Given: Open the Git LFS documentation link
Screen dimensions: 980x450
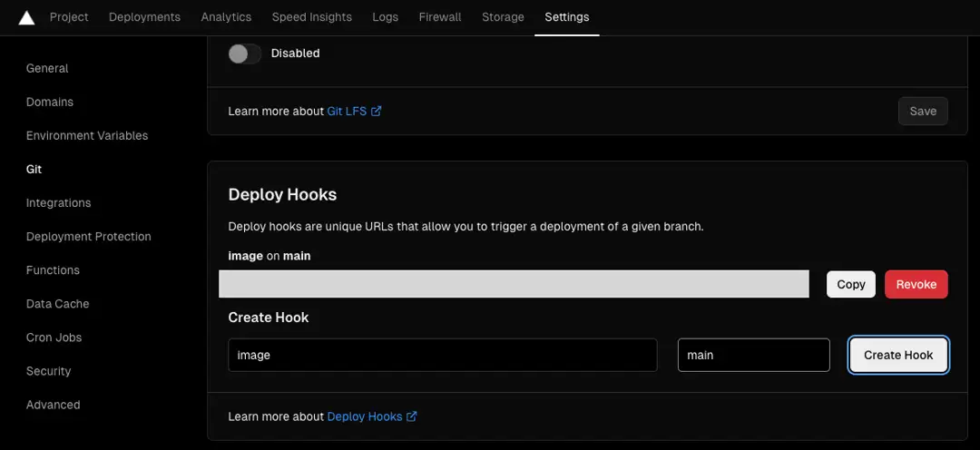Looking at the screenshot, I should [x=354, y=111].
